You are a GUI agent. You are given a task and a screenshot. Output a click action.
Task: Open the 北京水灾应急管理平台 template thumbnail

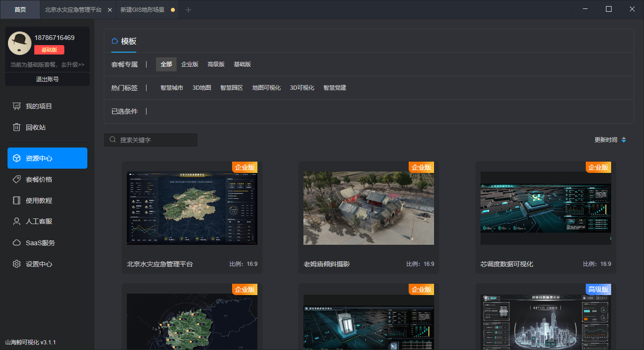point(192,208)
